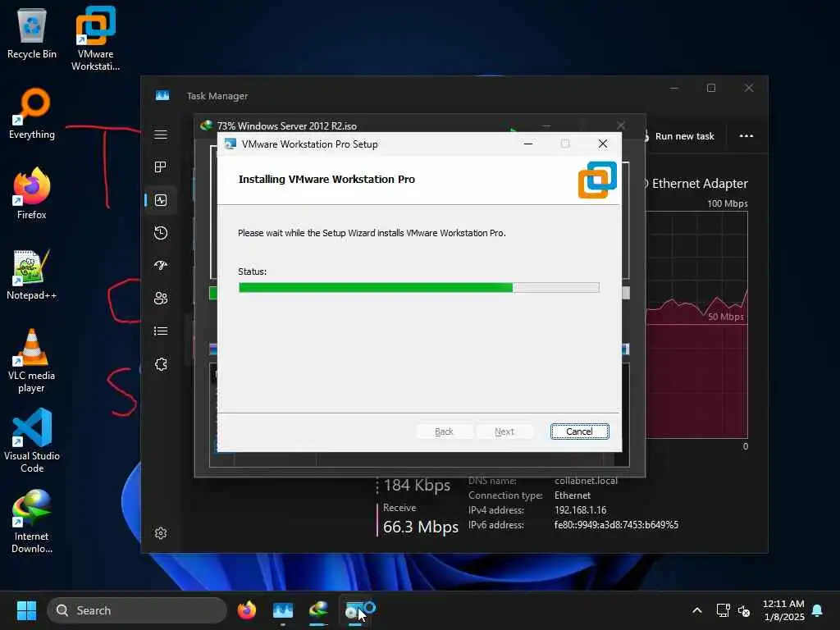Open Task Manager Startup apps icon
Image resolution: width=840 pixels, height=630 pixels.
click(x=161, y=265)
